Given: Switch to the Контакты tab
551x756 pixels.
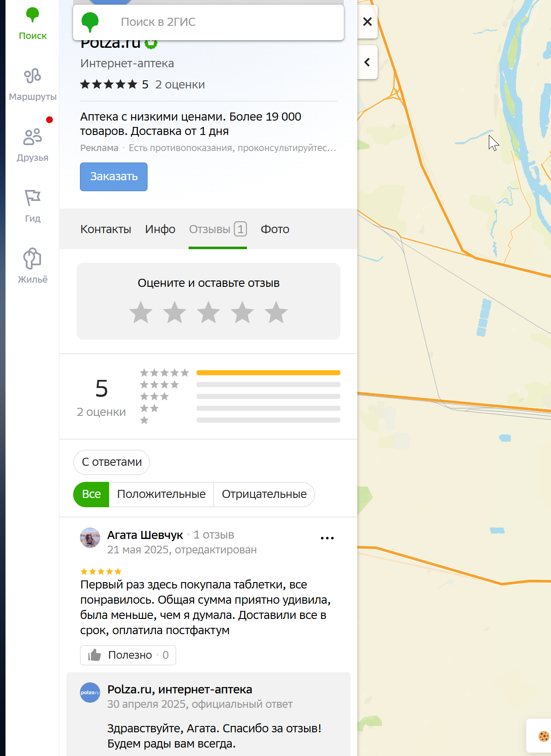Looking at the screenshot, I should [x=106, y=229].
